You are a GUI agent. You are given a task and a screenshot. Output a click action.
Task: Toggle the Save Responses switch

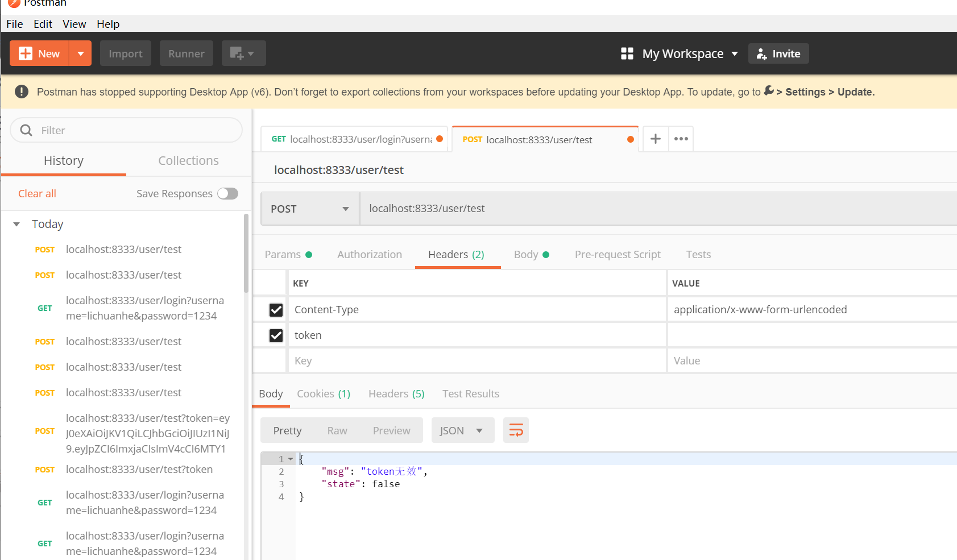click(x=227, y=193)
